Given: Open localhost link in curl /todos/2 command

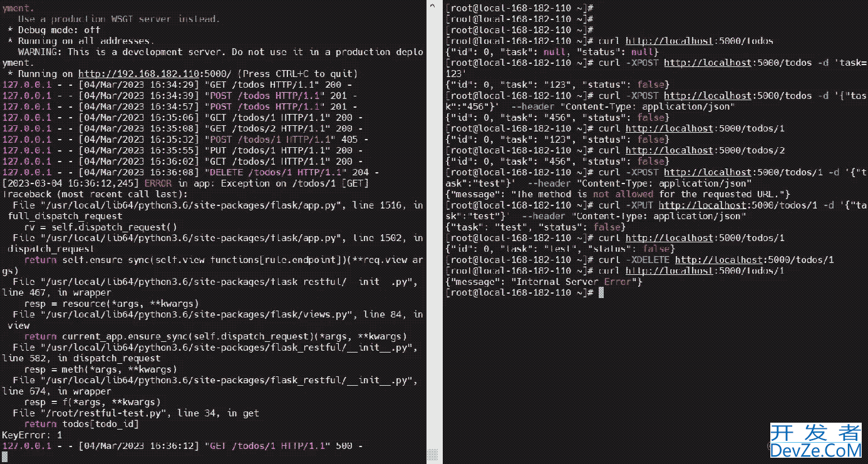Looking at the screenshot, I should [669, 150].
